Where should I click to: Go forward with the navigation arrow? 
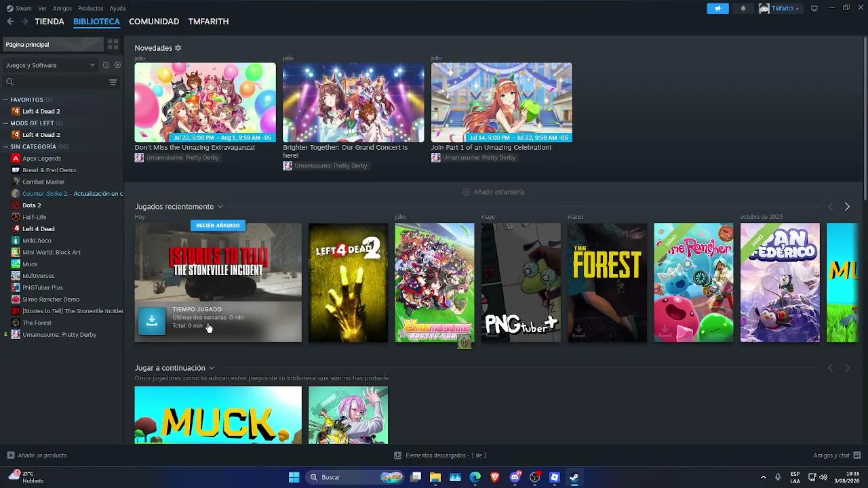[x=25, y=22]
